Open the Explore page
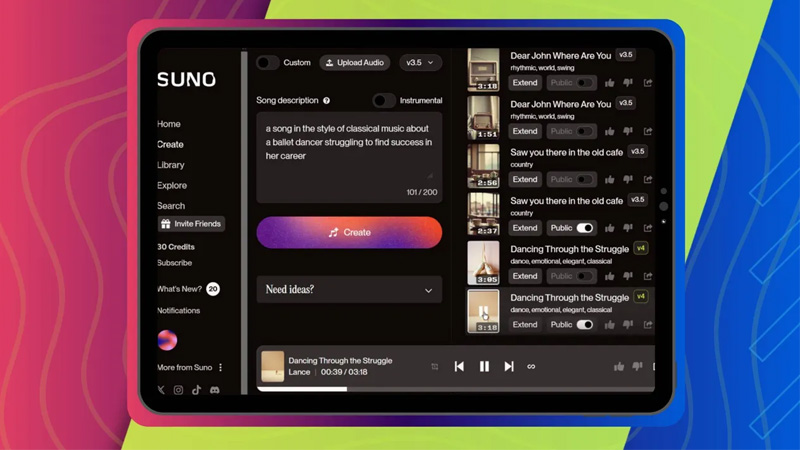This screenshot has height=450, width=800. click(x=172, y=186)
